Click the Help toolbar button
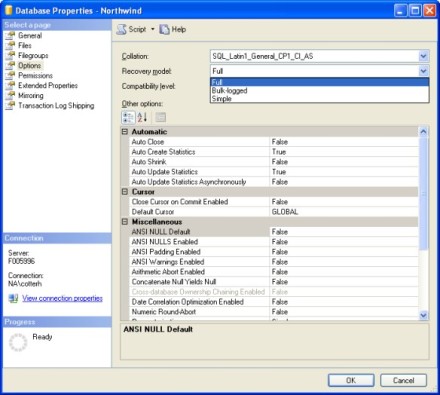 point(173,29)
